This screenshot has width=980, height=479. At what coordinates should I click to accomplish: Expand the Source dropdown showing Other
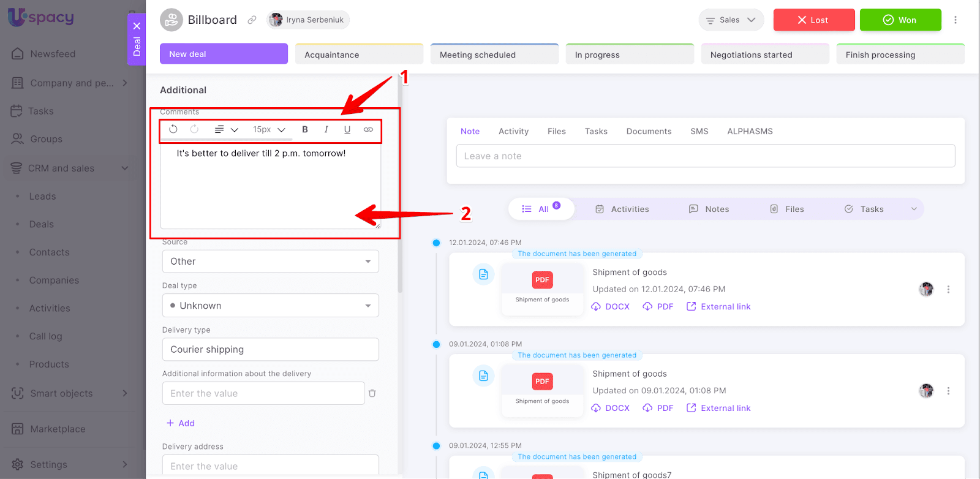point(270,262)
